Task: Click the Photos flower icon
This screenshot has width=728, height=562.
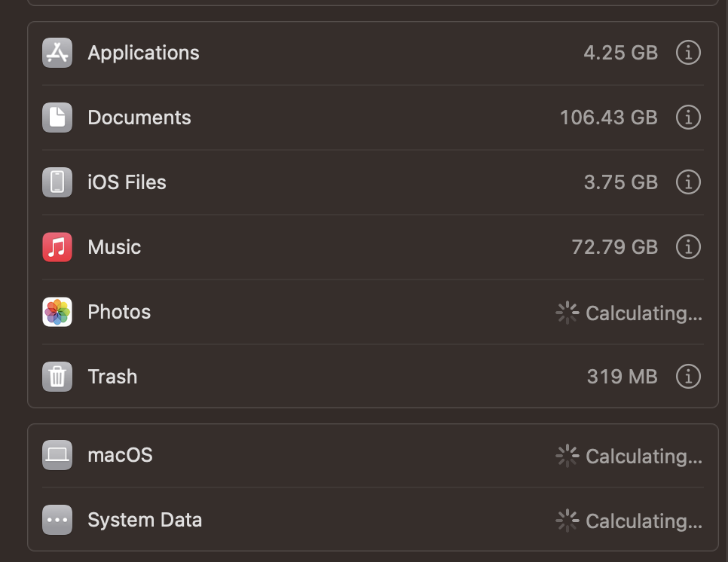Action: click(x=57, y=312)
